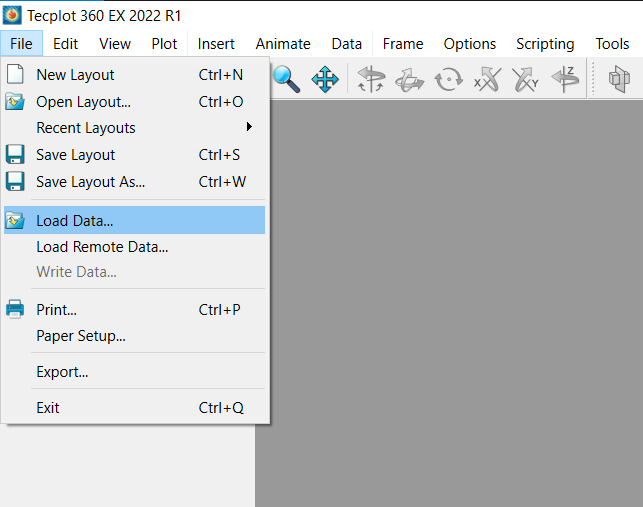Image resolution: width=643 pixels, height=507 pixels.
Task: Open the Recent Layouts submenu entry
Action: click(x=135, y=128)
